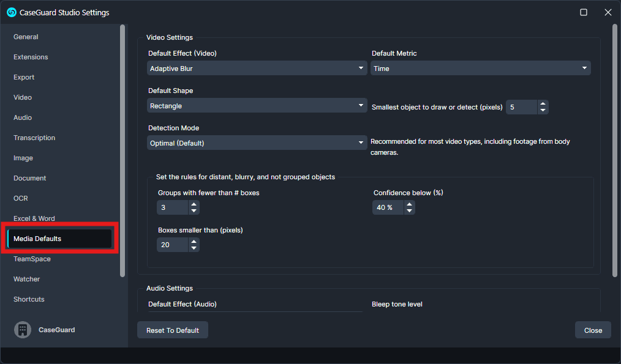The image size is (621, 364).
Task: Click the settings content vertical scrollbar
Action: click(614, 150)
